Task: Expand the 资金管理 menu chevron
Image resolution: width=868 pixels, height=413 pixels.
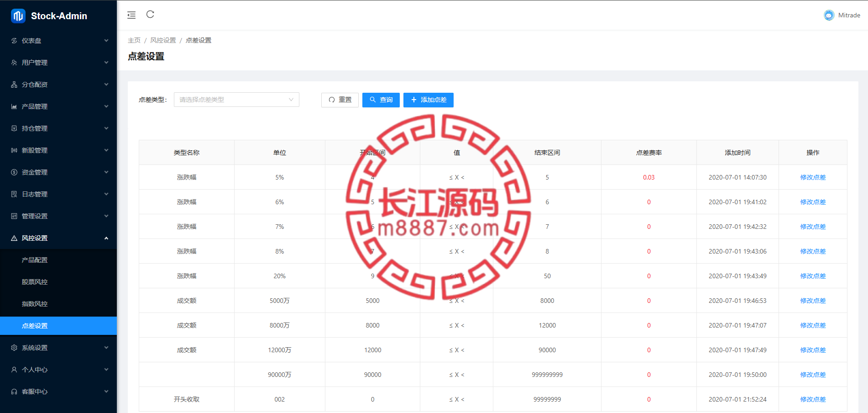Action: (x=106, y=172)
